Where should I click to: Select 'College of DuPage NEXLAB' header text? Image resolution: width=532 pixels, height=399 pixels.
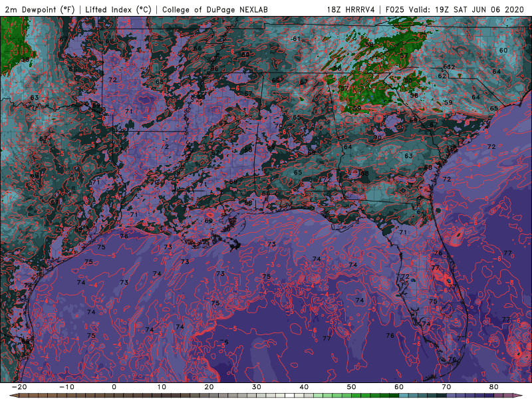215,9
